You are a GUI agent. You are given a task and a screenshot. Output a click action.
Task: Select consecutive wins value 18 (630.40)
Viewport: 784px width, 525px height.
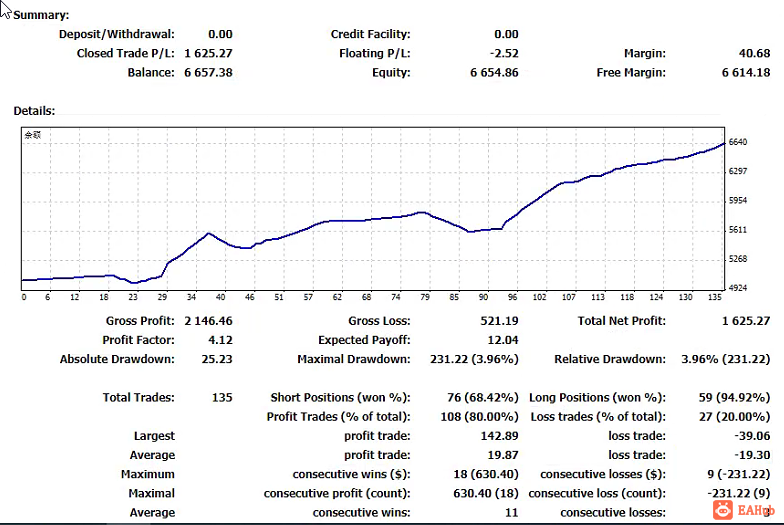[486, 474]
